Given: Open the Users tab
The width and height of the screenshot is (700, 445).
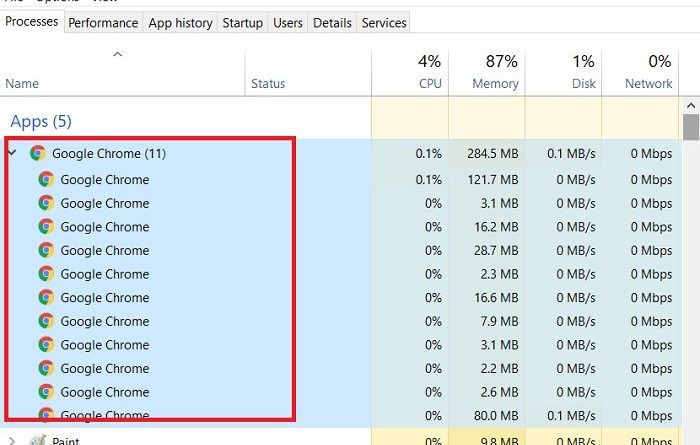Looking at the screenshot, I should 288,23.
